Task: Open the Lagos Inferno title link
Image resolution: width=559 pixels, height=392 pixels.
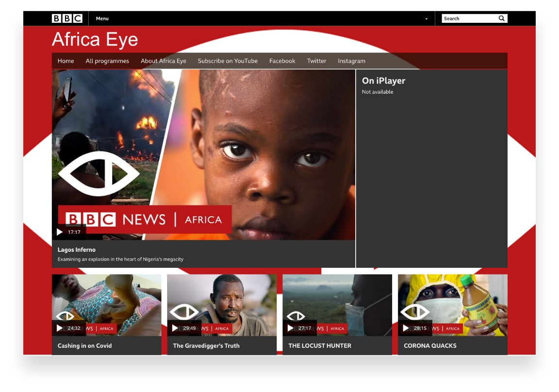Action: (77, 250)
